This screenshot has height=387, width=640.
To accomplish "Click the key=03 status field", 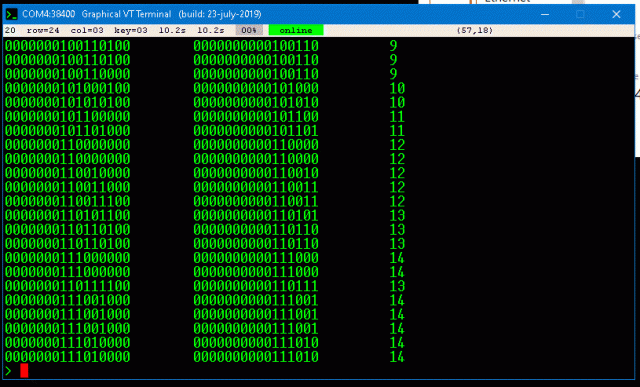I will point(131,30).
